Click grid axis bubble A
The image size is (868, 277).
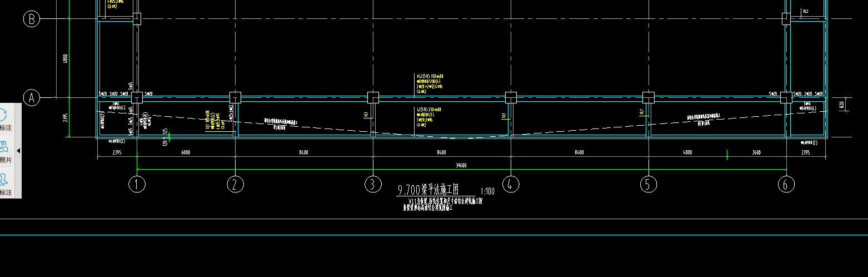[x=32, y=98]
